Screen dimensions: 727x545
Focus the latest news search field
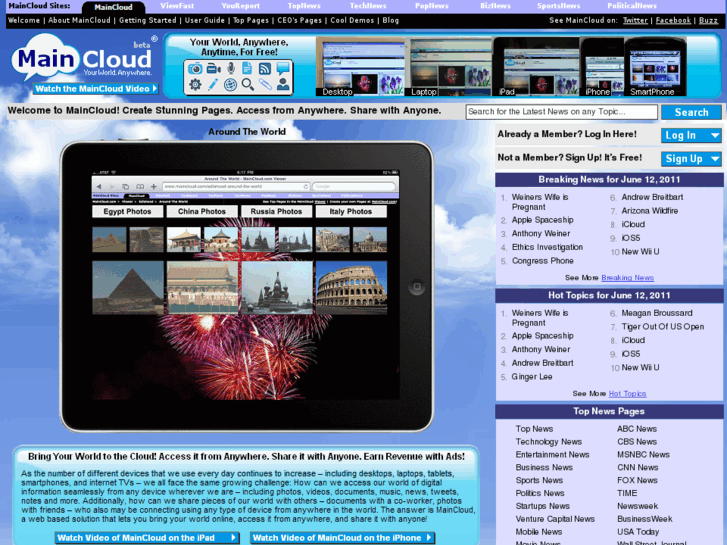click(561, 112)
